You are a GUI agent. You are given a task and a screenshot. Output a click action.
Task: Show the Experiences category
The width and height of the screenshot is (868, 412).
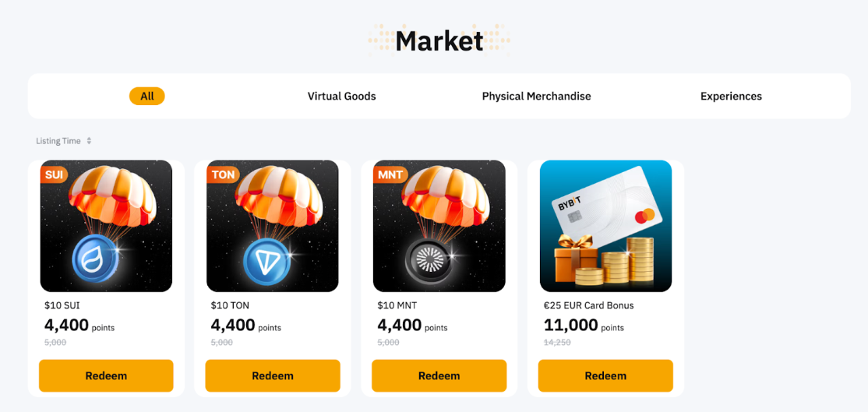[x=732, y=97]
